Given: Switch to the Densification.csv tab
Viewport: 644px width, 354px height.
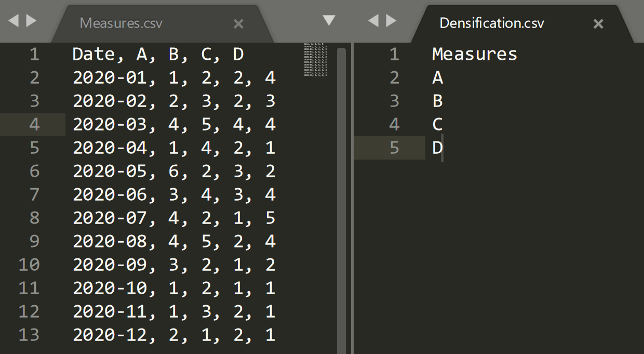Looking at the screenshot, I should click(491, 23).
